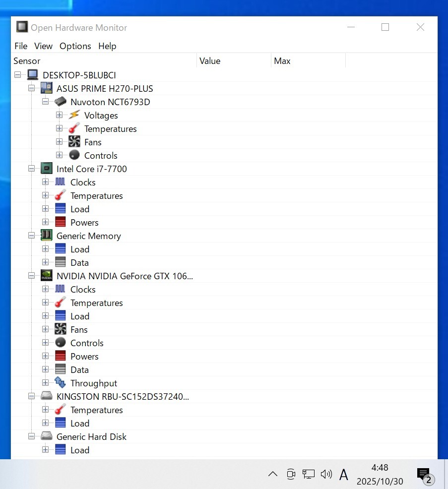Click the Intel Core i7-7700 CPU icon

click(47, 169)
